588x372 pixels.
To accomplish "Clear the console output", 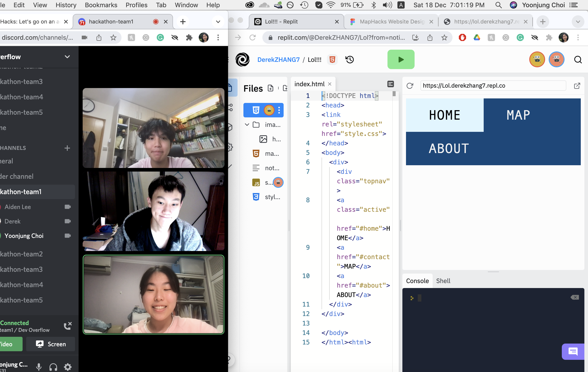I will [x=575, y=297].
